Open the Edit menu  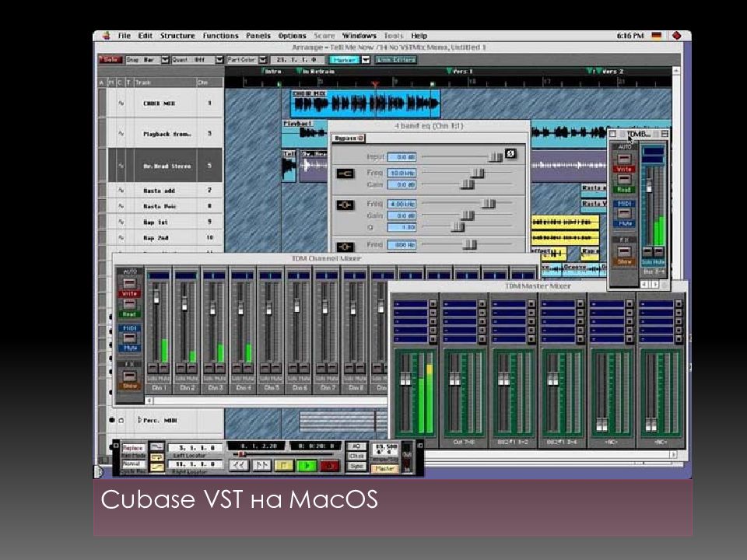[145, 36]
